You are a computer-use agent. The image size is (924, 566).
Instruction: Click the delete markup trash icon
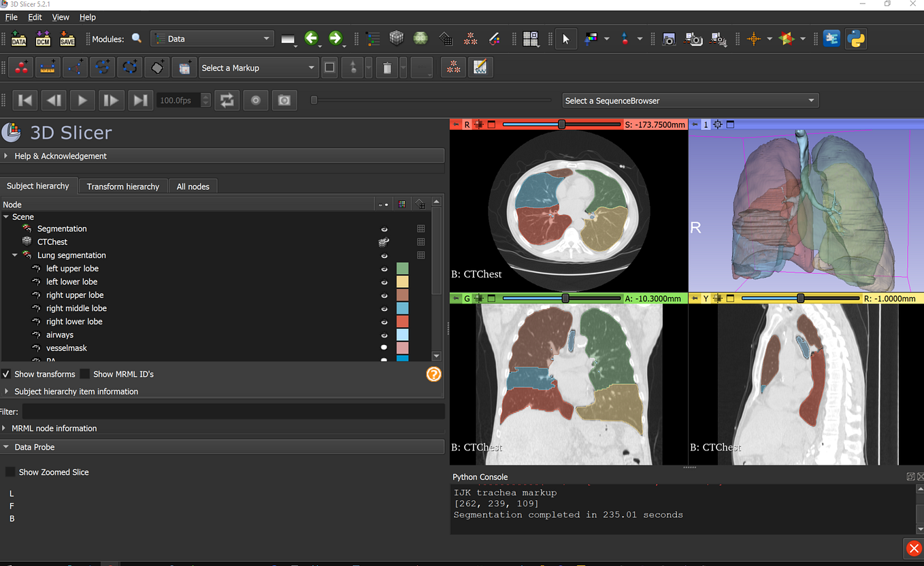pos(386,67)
